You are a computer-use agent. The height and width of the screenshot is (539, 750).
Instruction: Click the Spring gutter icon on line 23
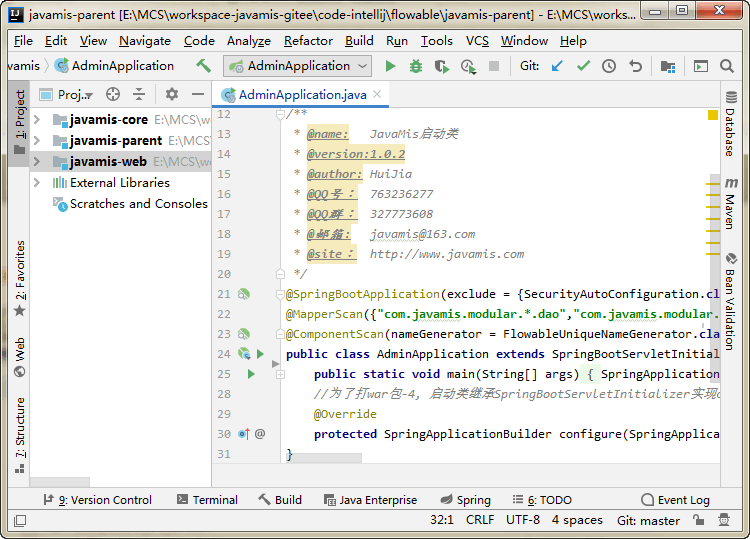pos(244,334)
